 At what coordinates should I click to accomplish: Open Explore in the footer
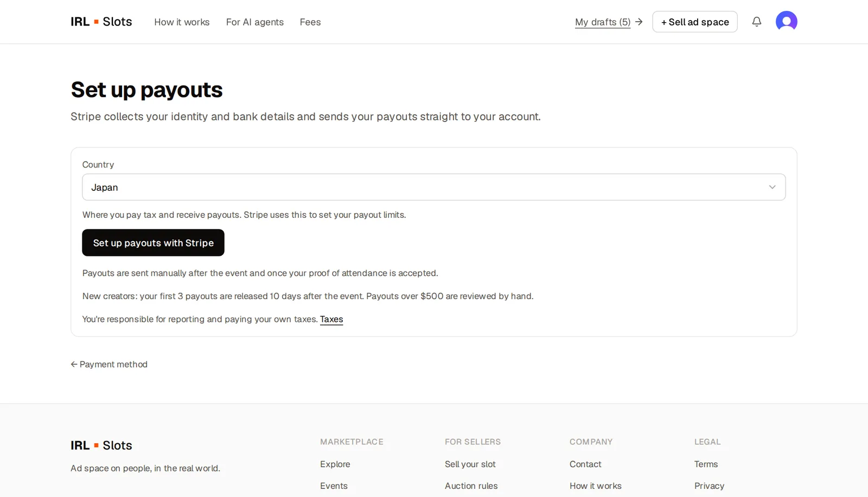click(x=335, y=464)
